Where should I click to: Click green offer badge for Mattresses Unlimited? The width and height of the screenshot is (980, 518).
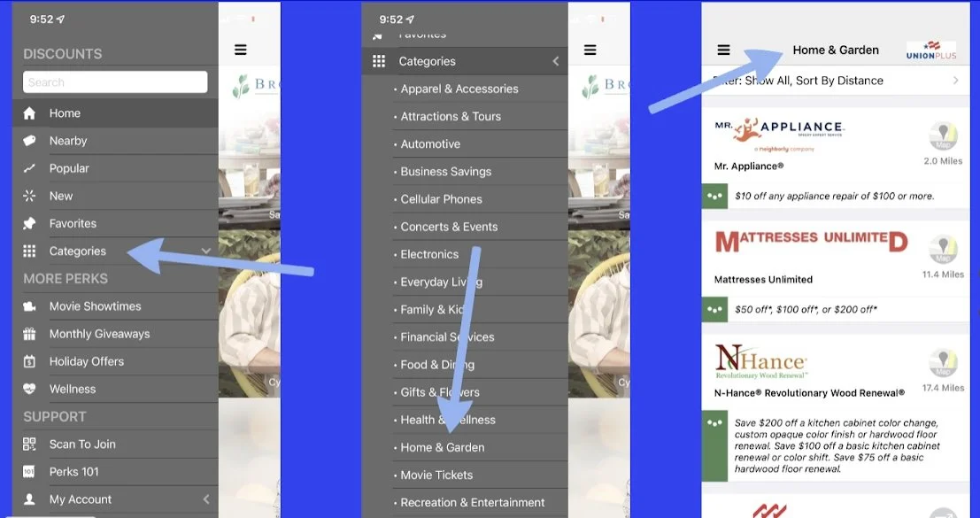(714, 309)
